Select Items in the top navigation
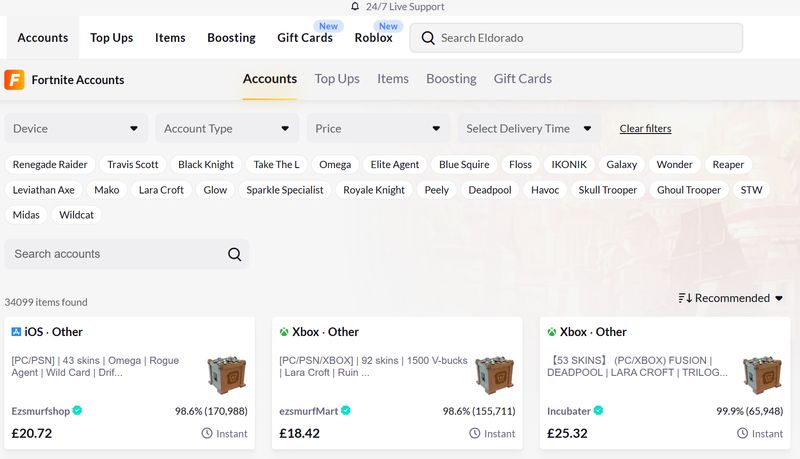The height and width of the screenshot is (459, 800). (170, 38)
